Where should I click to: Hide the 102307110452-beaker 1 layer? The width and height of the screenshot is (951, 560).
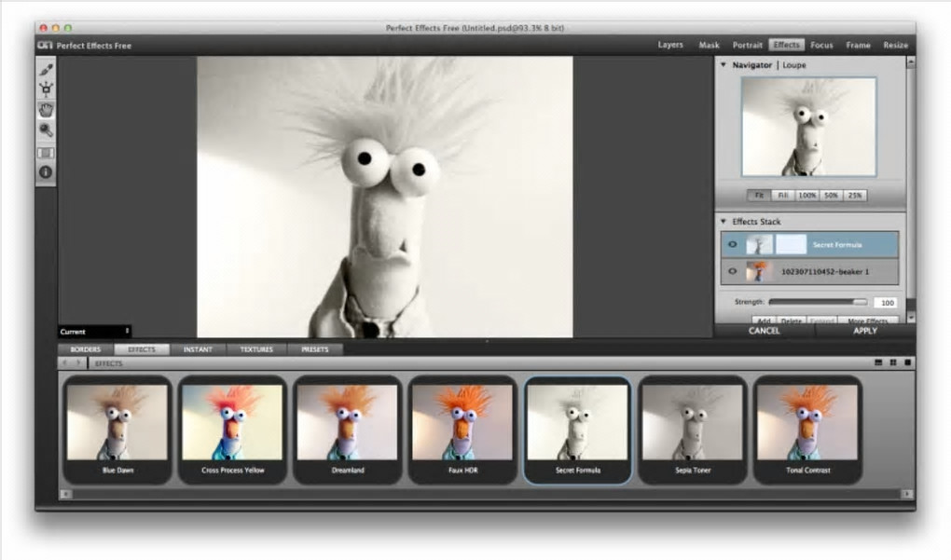coord(732,271)
